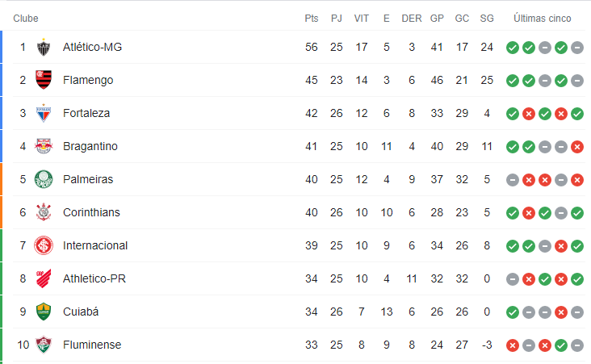Click the Atlético-MG club crest
The height and width of the screenshot is (364, 591).
(44, 47)
